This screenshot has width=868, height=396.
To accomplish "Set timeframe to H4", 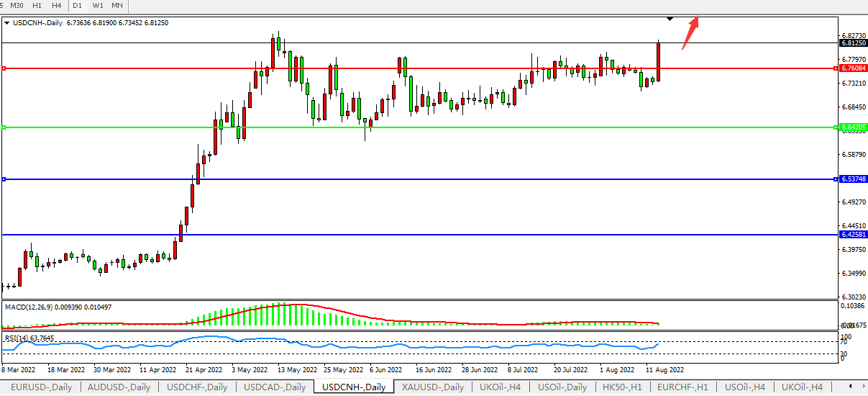I will pyautogui.click(x=56, y=5).
